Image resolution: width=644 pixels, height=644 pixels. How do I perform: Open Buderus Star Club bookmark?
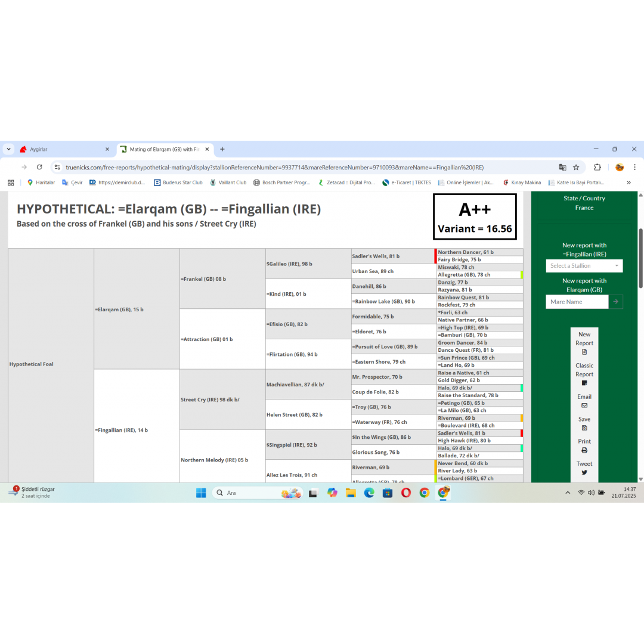click(178, 182)
